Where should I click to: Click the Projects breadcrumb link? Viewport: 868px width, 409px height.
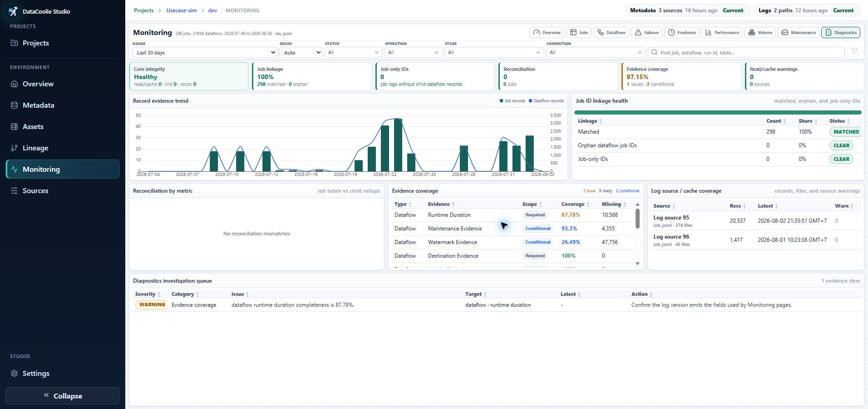pyautogui.click(x=143, y=10)
